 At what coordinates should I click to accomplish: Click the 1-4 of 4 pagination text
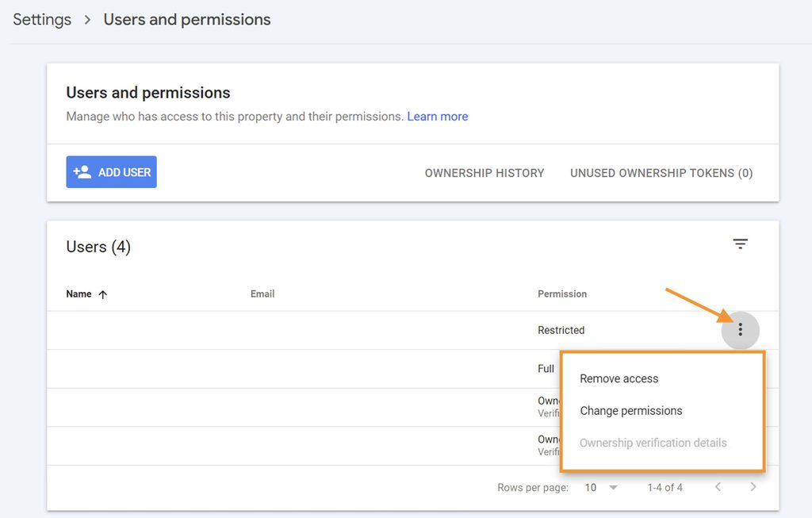pyautogui.click(x=665, y=487)
